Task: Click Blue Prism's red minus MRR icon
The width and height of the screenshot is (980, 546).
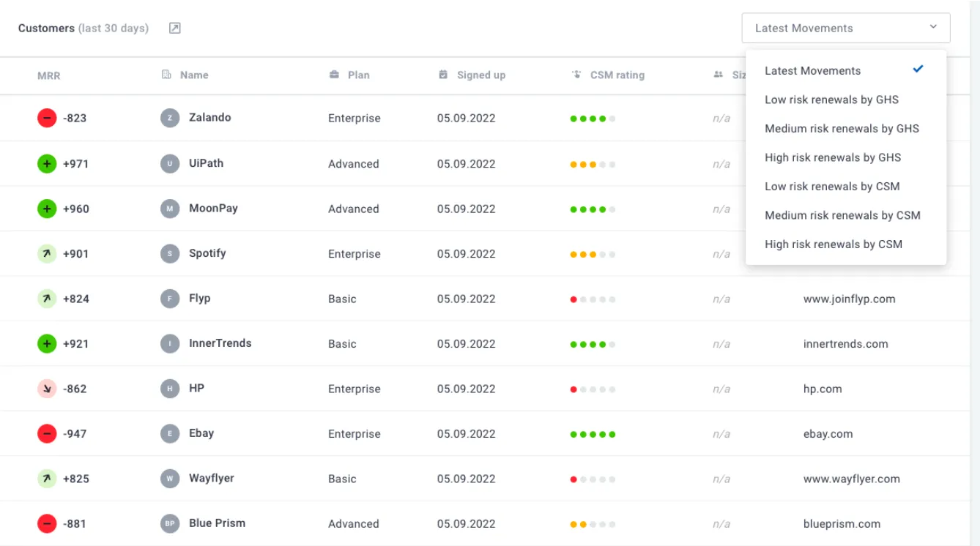Action: (x=47, y=524)
